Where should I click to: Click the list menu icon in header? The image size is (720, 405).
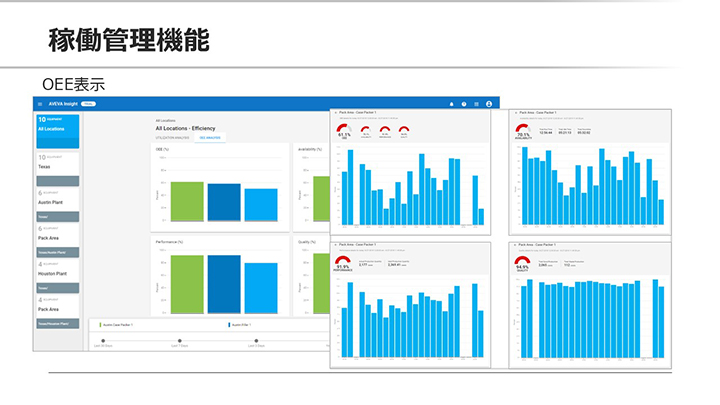(476, 104)
